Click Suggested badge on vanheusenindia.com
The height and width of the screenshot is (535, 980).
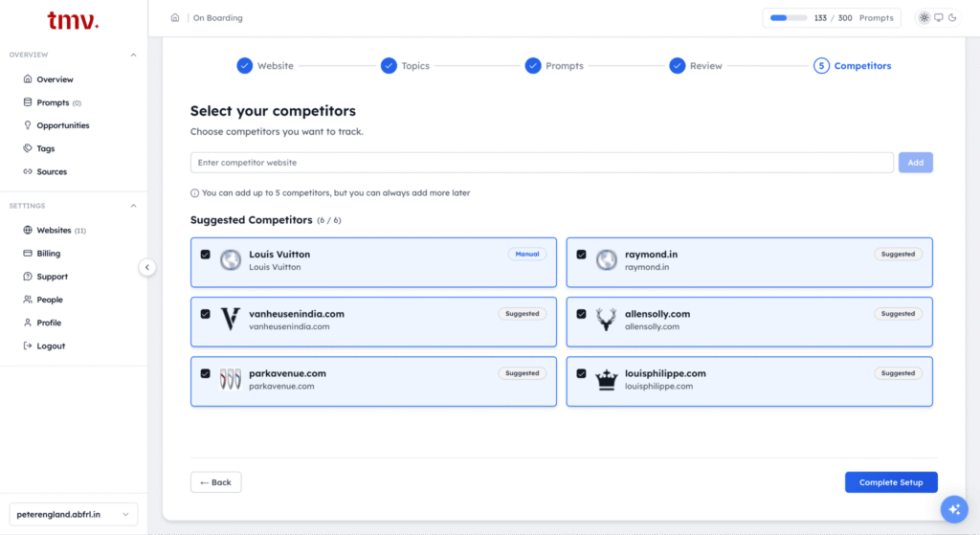pos(522,314)
